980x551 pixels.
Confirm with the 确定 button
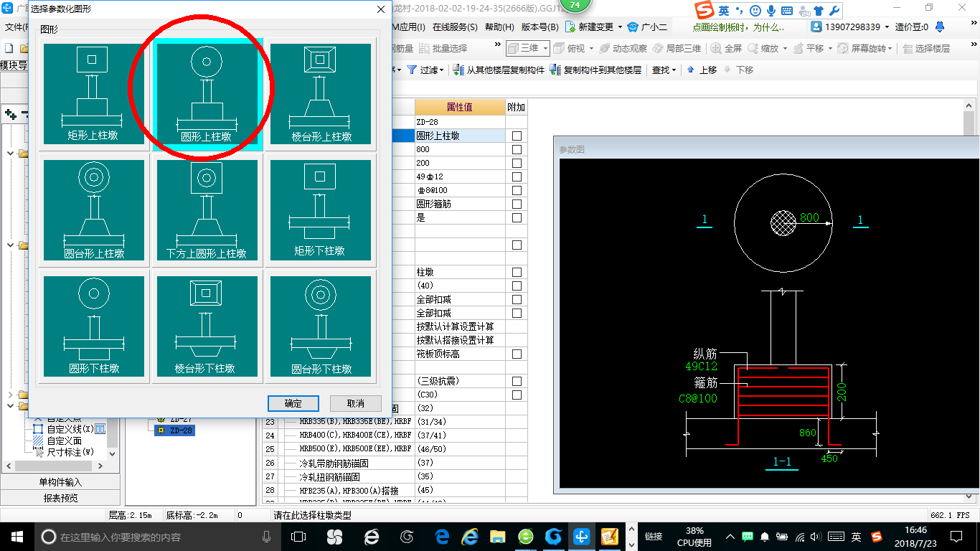point(293,403)
